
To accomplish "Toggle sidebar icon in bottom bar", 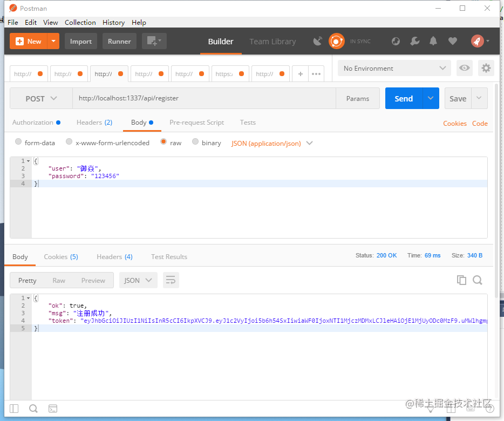I will pyautogui.click(x=14, y=409).
